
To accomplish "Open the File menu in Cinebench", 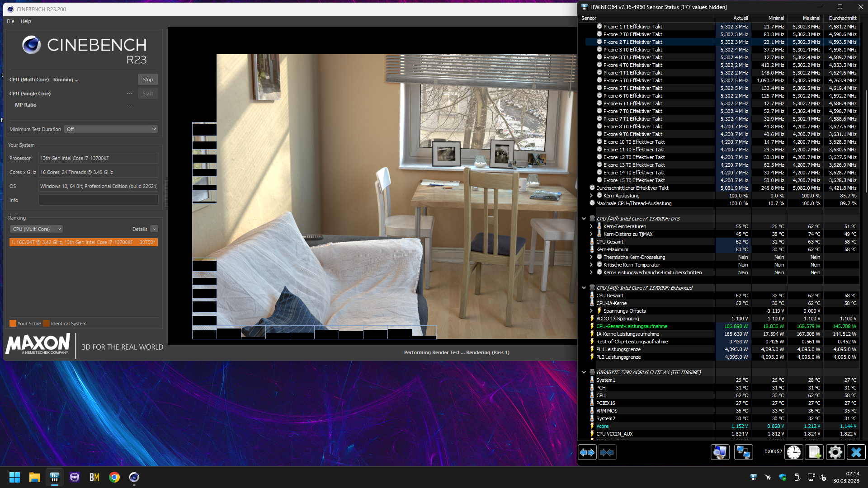I will point(10,21).
